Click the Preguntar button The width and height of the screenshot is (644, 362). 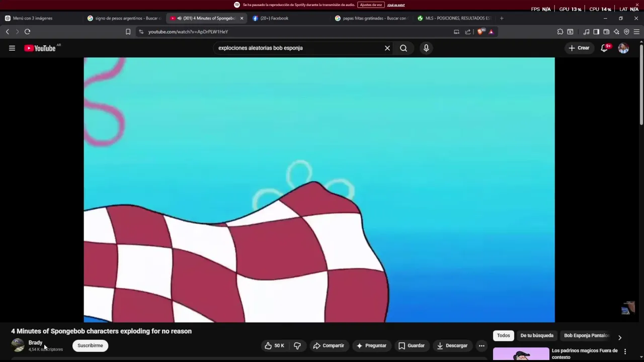371,345
